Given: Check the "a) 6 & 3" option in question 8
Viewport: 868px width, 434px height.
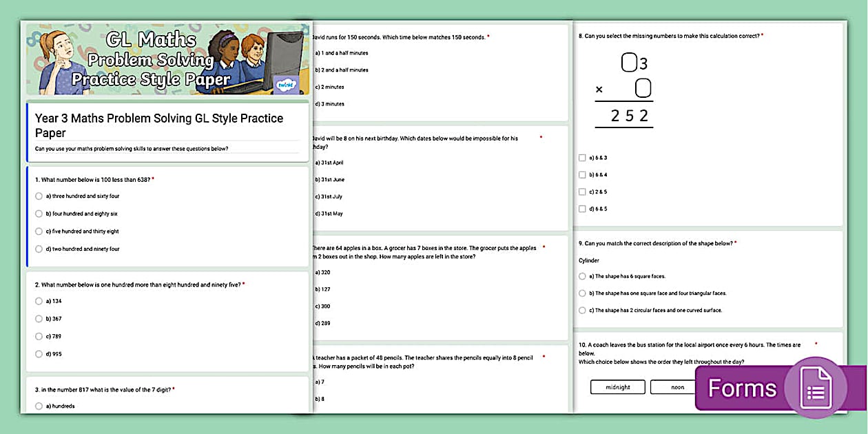Looking at the screenshot, I should [582, 157].
